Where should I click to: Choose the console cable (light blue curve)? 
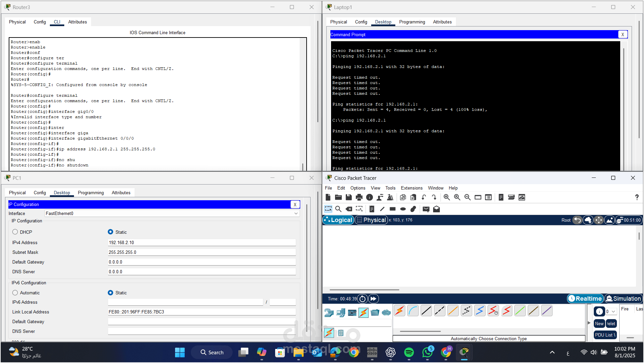click(x=413, y=311)
